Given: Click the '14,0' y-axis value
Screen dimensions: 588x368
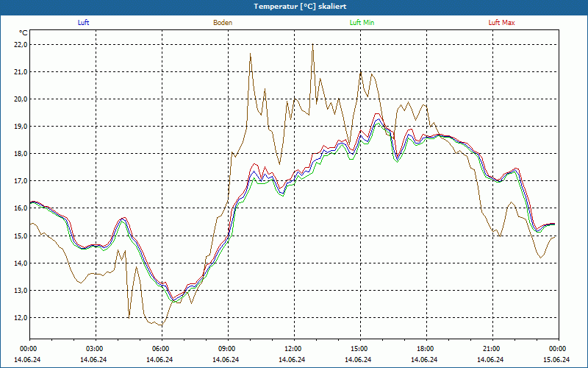Looking at the screenshot, I should (21, 263).
